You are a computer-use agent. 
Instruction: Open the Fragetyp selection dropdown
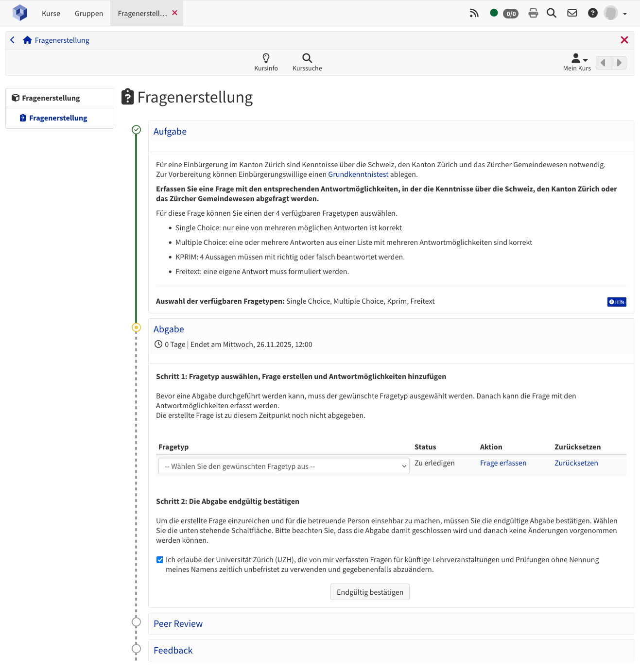[284, 466]
